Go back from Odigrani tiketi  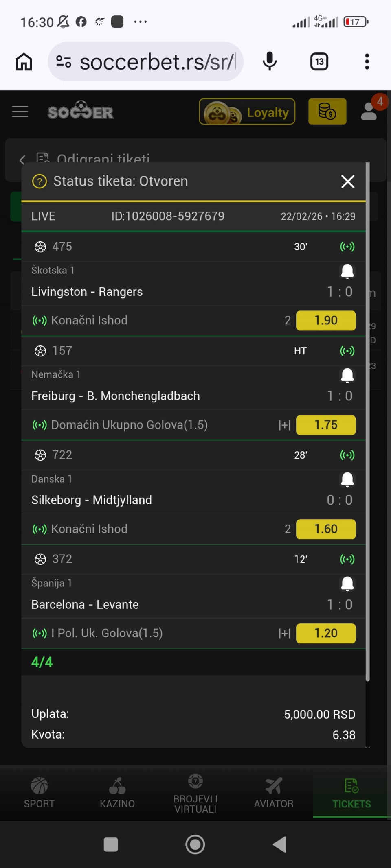coord(22,160)
